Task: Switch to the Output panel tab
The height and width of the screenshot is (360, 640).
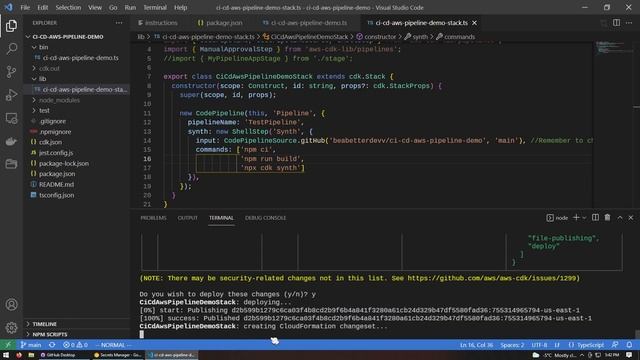Action: pyautogui.click(x=187, y=218)
